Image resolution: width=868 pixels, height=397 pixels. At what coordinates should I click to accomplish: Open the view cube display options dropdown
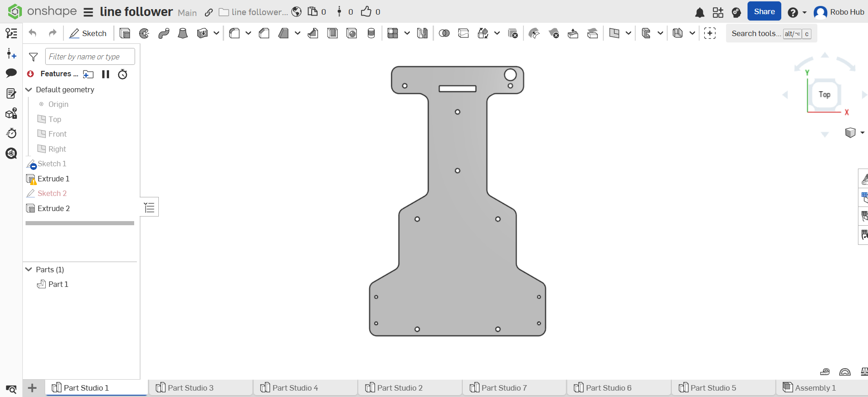[x=862, y=132]
